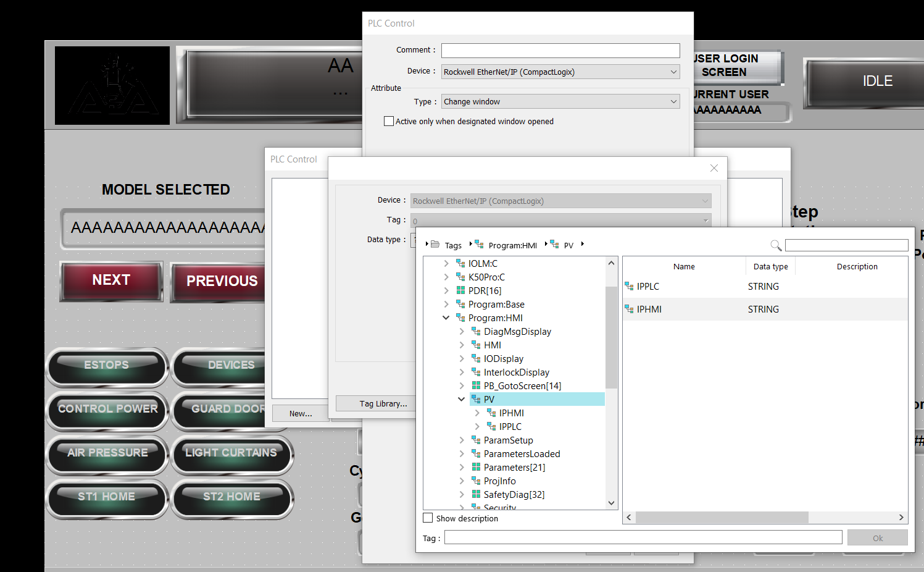Click the PDR[16] array icon in tree
This screenshot has width=924, height=572.
pos(460,290)
